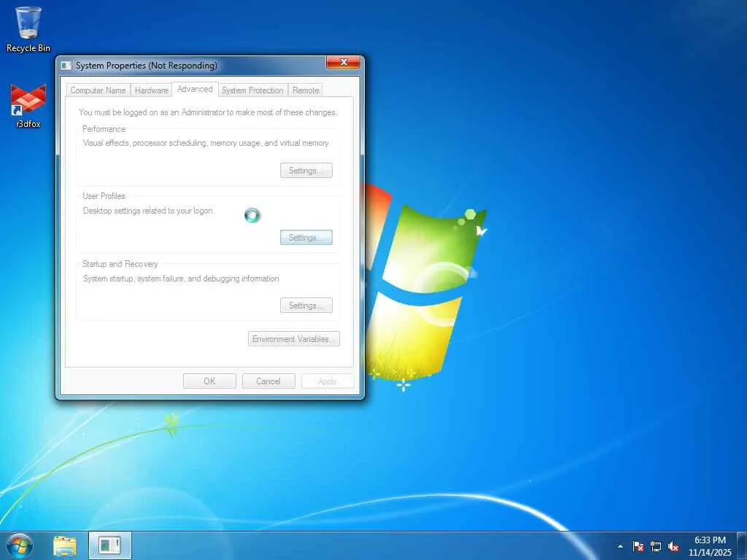Open the Action Center flag icon

(638, 546)
